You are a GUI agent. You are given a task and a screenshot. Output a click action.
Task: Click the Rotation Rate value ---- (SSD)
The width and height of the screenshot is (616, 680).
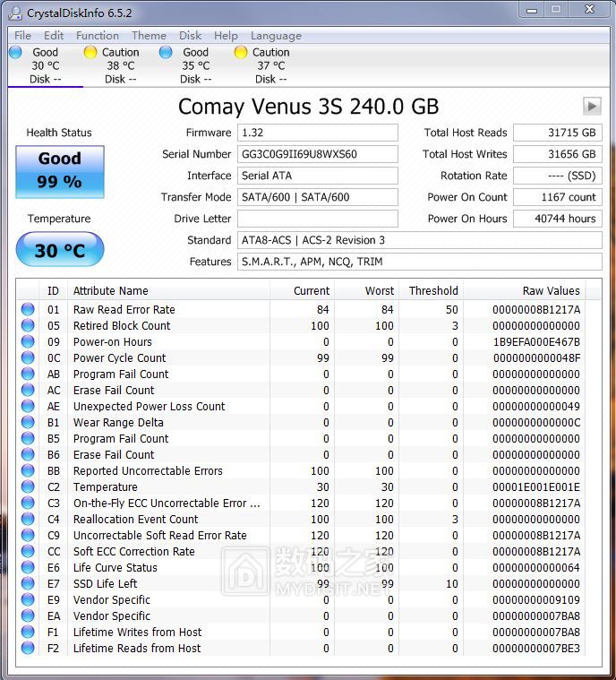[558, 176]
